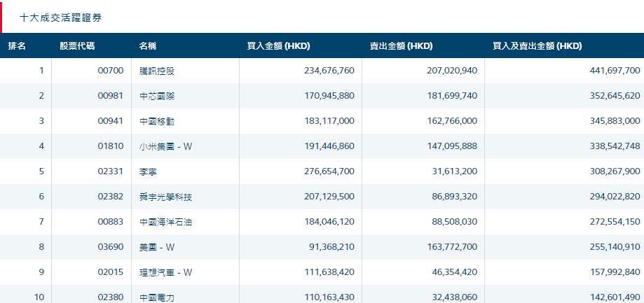Click sell amount 181,699,740
Viewport: 644px width, 303px height.
click(x=452, y=96)
